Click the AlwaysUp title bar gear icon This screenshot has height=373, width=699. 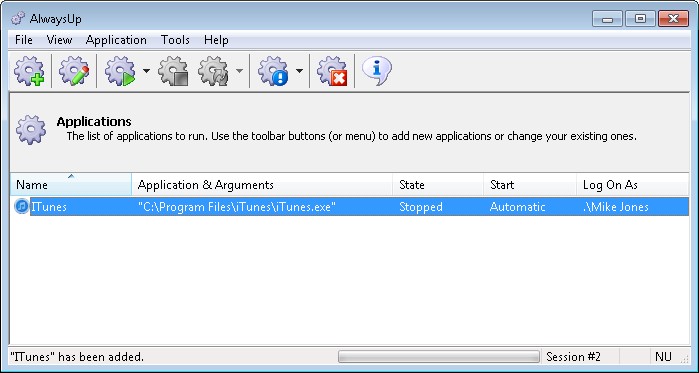point(18,18)
